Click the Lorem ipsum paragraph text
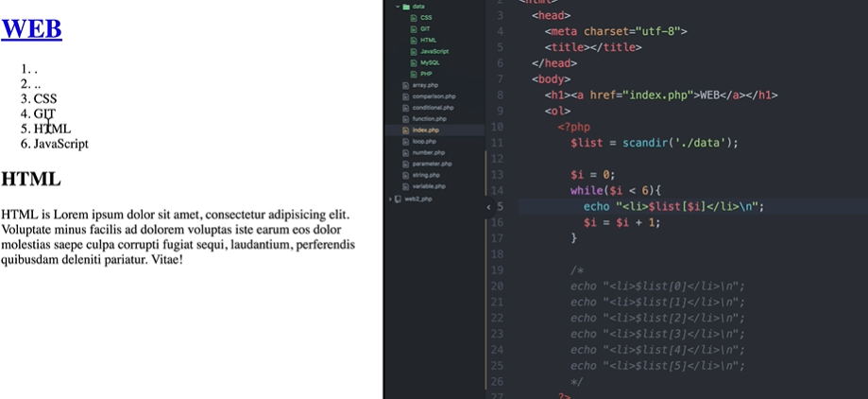This screenshot has height=399, width=868. (x=178, y=236)
